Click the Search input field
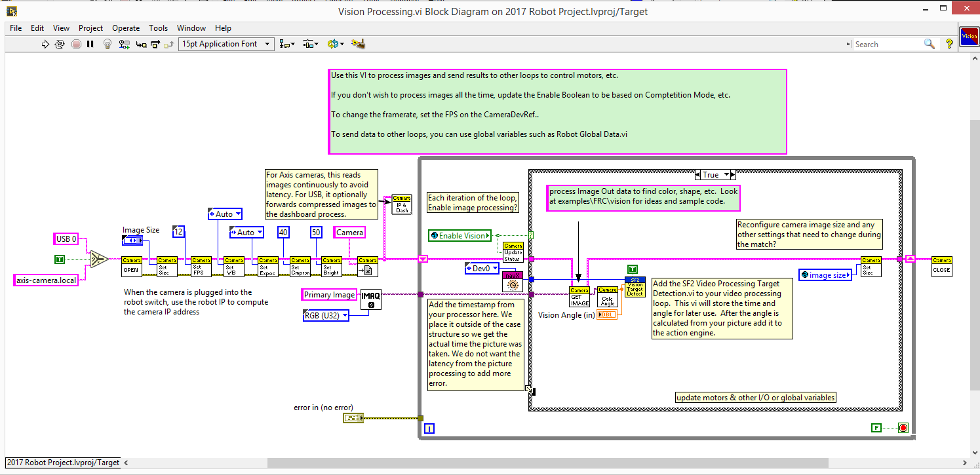 pyautogui.click(x=888, y=44)
